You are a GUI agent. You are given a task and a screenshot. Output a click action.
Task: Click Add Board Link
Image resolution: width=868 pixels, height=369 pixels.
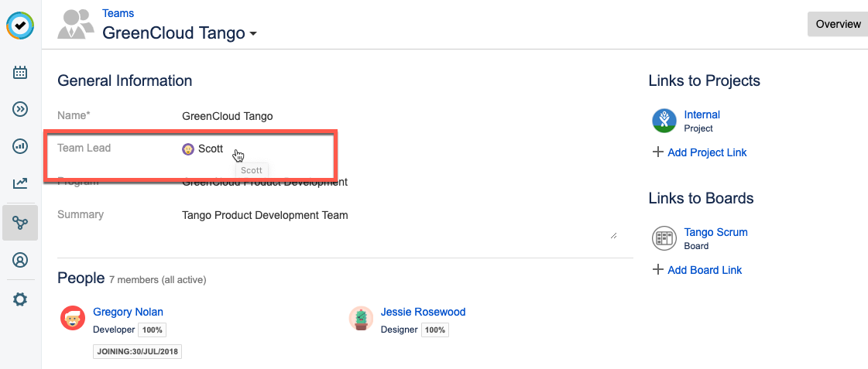coord(704,270)
